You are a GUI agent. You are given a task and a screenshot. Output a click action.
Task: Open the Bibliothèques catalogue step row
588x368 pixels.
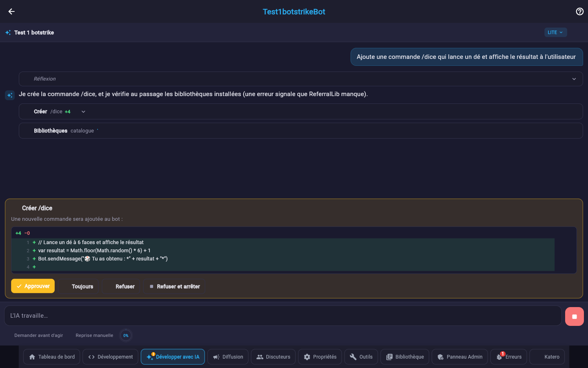click(301, 131)
